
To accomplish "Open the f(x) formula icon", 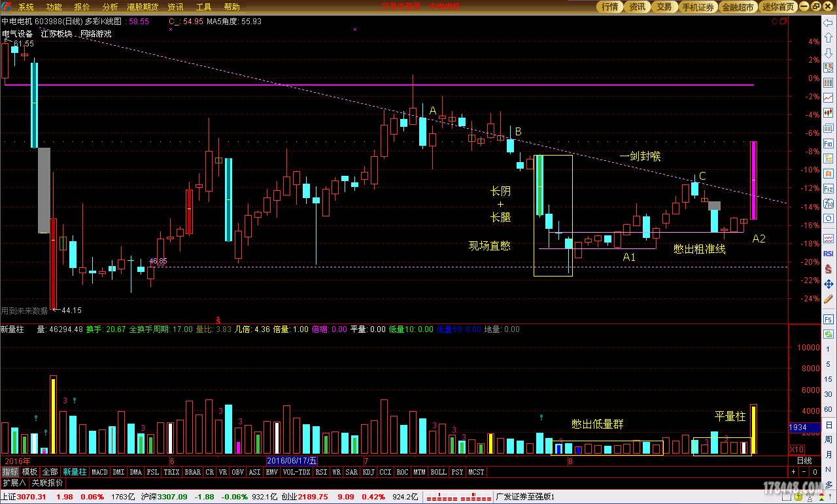I will click(x=828, y=204).
